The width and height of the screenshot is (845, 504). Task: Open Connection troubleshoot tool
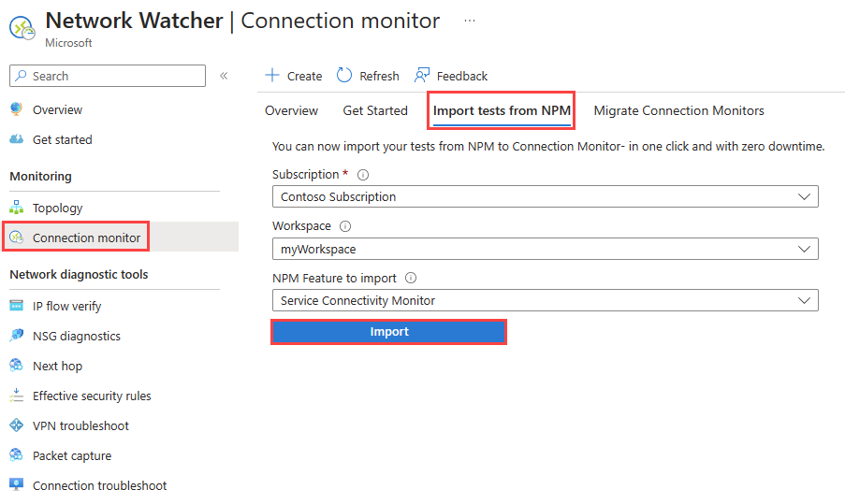coord(100,485)
